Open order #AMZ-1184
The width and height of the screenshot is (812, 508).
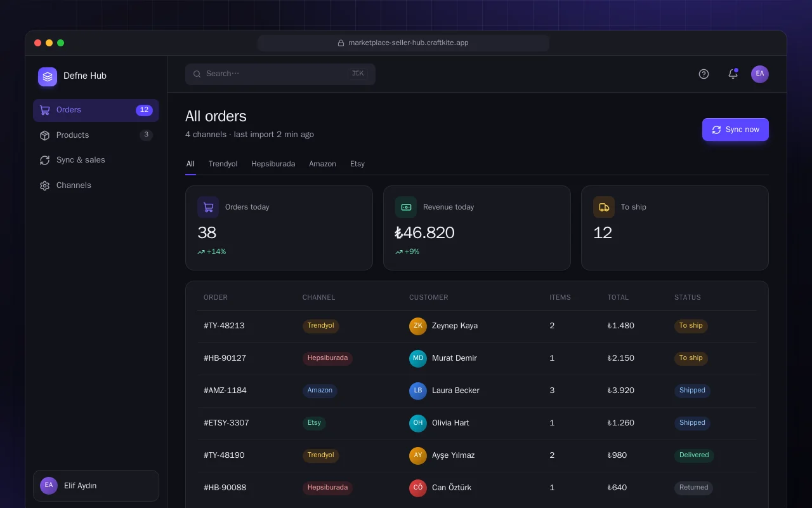[225, 391]
